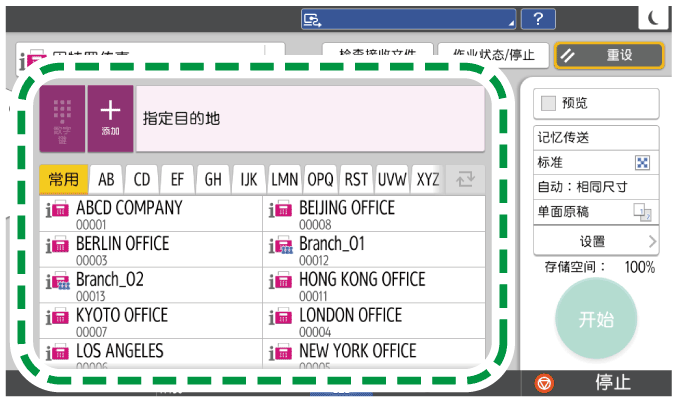Open the 记忆传送 transmission mode option
The width and height of the screenshot is (675, 400).
point(596,138)
